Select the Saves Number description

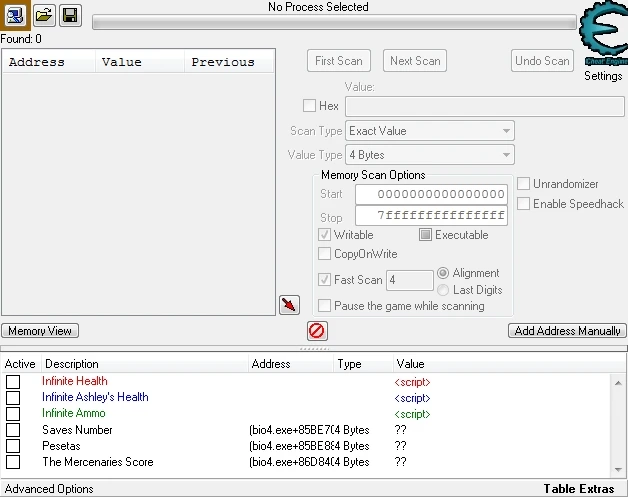[77, 430]
